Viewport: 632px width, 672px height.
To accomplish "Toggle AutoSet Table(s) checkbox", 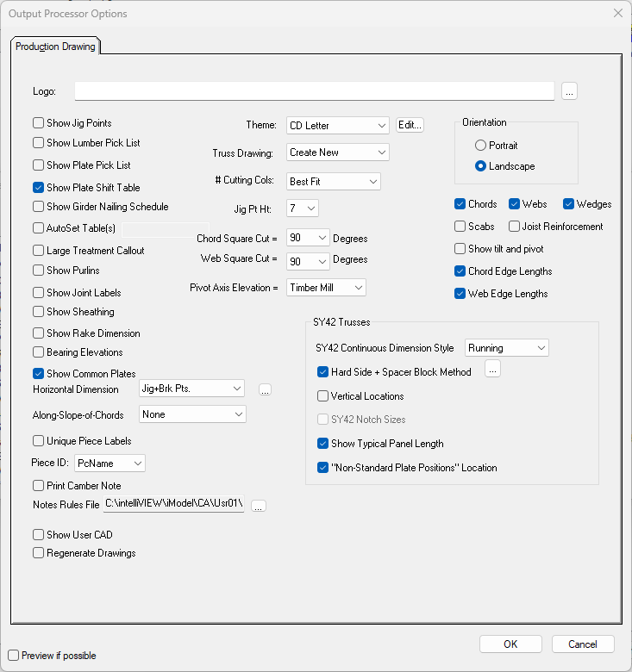I will 38,228.
